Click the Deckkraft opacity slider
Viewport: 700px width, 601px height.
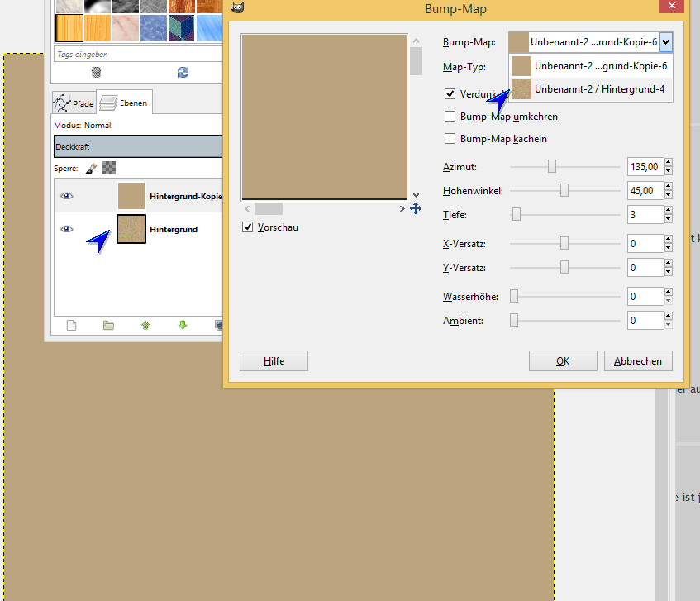coord(138,146)
